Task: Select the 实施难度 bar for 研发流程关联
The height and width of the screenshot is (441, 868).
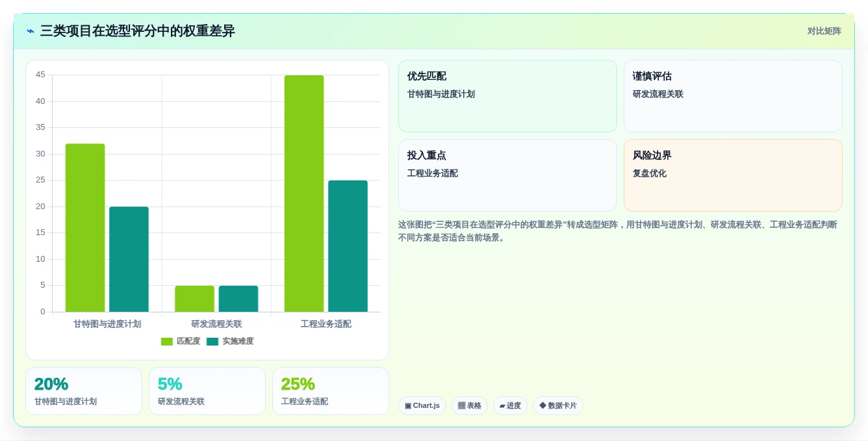Action: (238, 299)
